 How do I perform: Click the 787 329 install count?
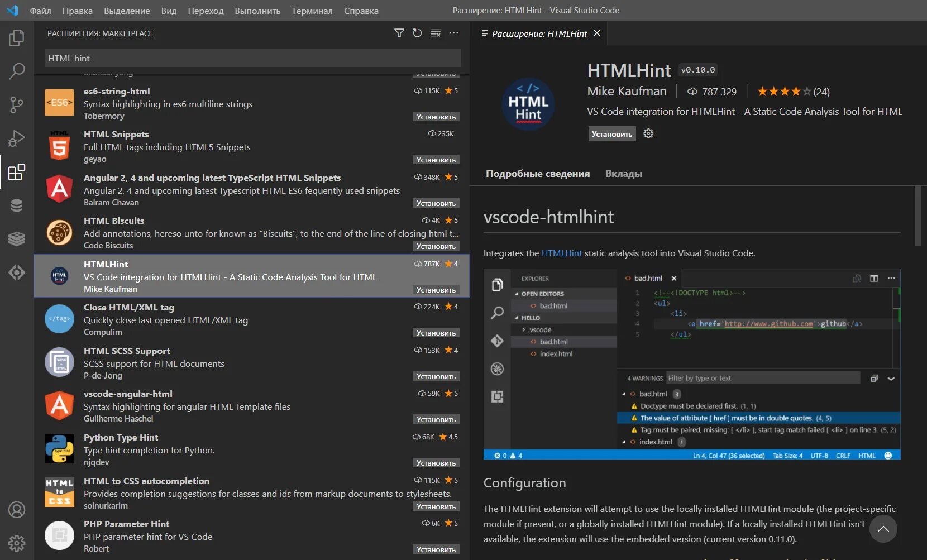(x=711, y=92)
